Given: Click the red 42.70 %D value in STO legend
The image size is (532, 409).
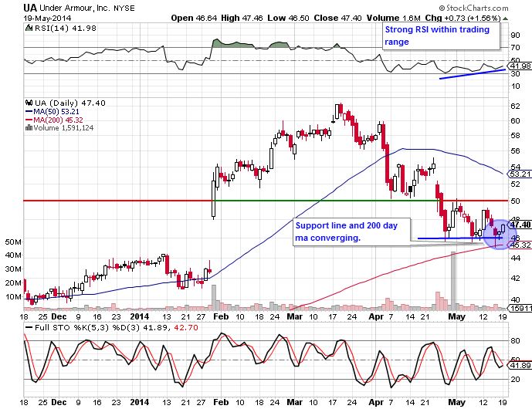Looking at the screenshot, I should (x=185, y=328).
